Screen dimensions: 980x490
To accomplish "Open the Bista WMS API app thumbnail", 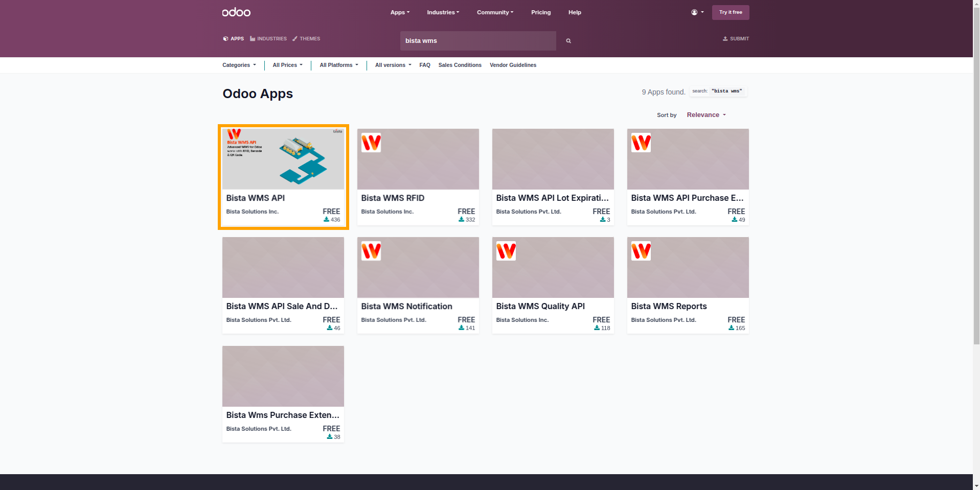I will (283, 159).
